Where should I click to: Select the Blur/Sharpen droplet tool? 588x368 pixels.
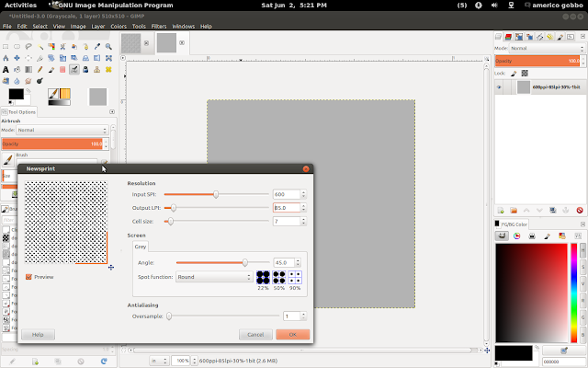coord(17,81)
